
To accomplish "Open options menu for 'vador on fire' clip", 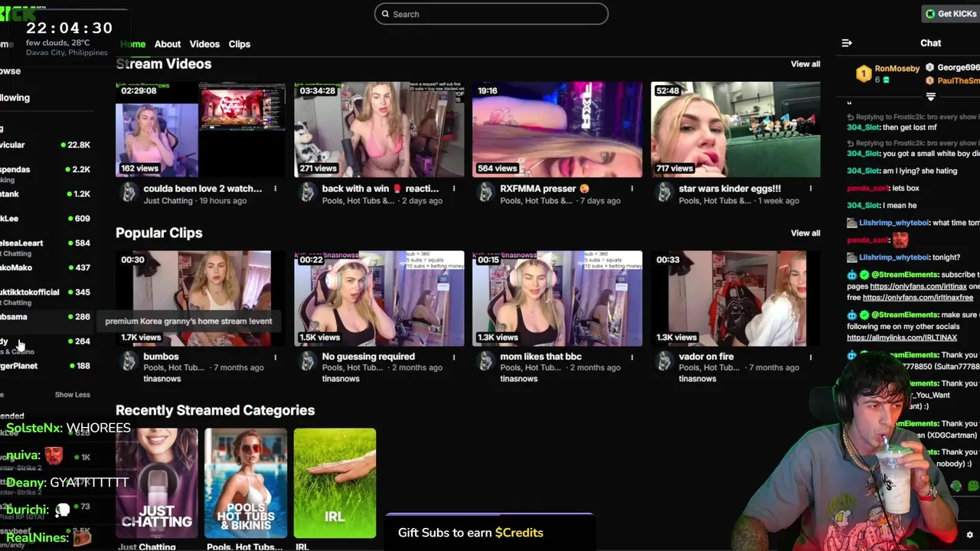I will (811, 357).
